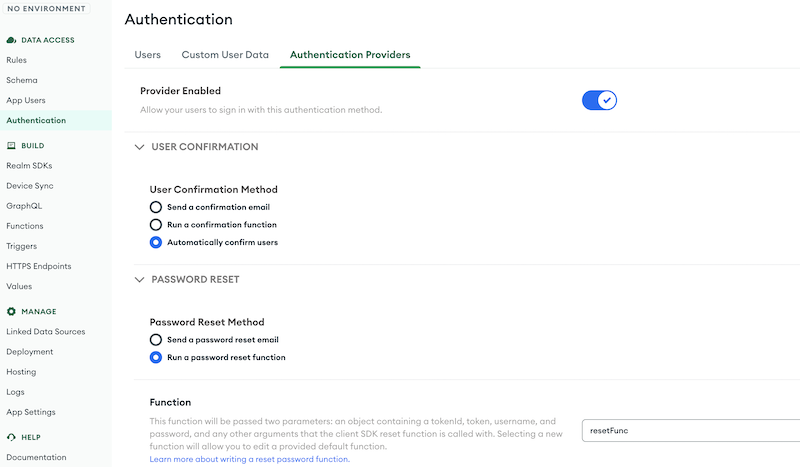Open Device Sync in the sidebar
The image size is (800, 467).
30,186
